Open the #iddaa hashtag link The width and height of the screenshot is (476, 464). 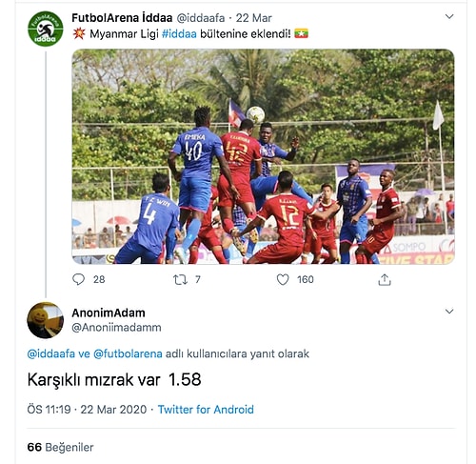coord(179,34)
